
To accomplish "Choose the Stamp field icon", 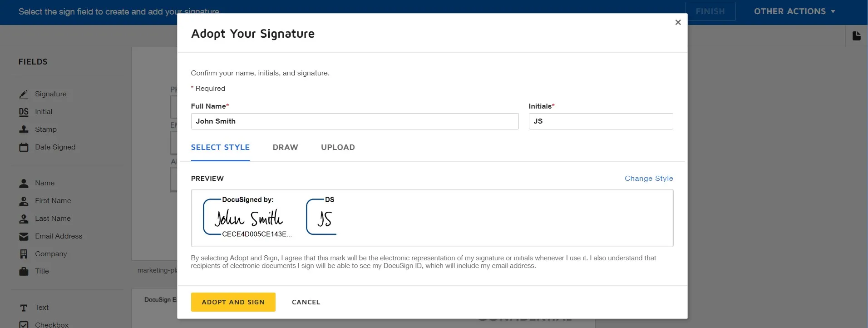I will coord(24,129).
